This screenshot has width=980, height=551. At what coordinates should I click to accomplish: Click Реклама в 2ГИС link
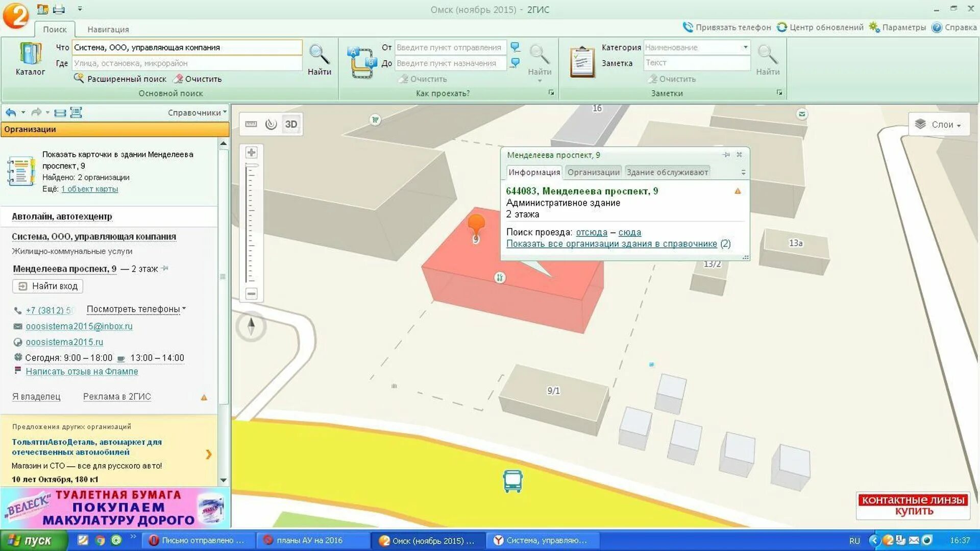[117, 397]
